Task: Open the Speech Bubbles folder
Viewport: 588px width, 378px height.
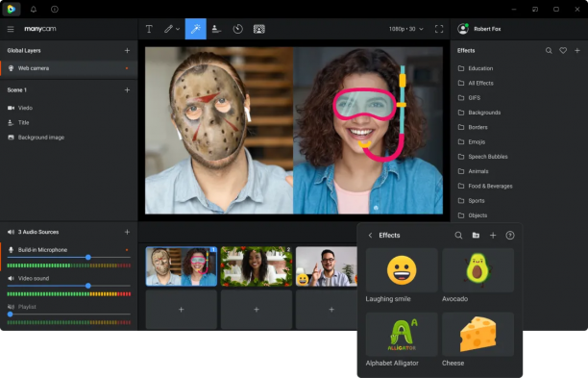Action: (x=482, y=157)
